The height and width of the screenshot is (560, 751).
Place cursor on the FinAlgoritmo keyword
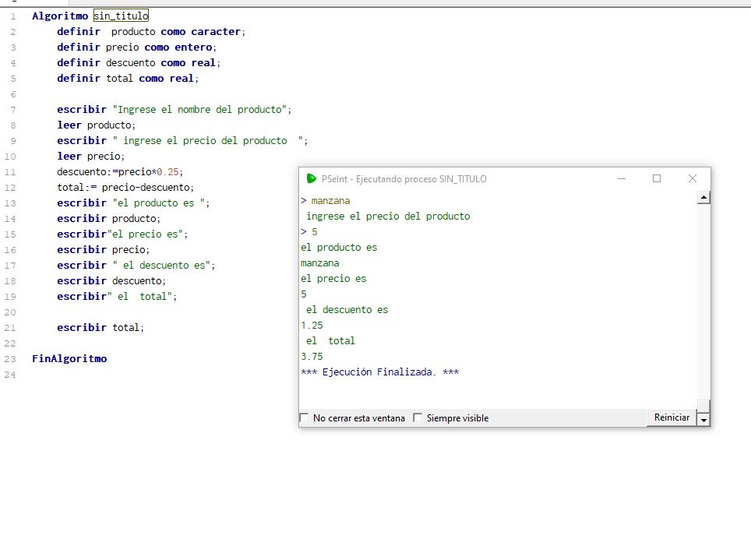click(69, 359)
